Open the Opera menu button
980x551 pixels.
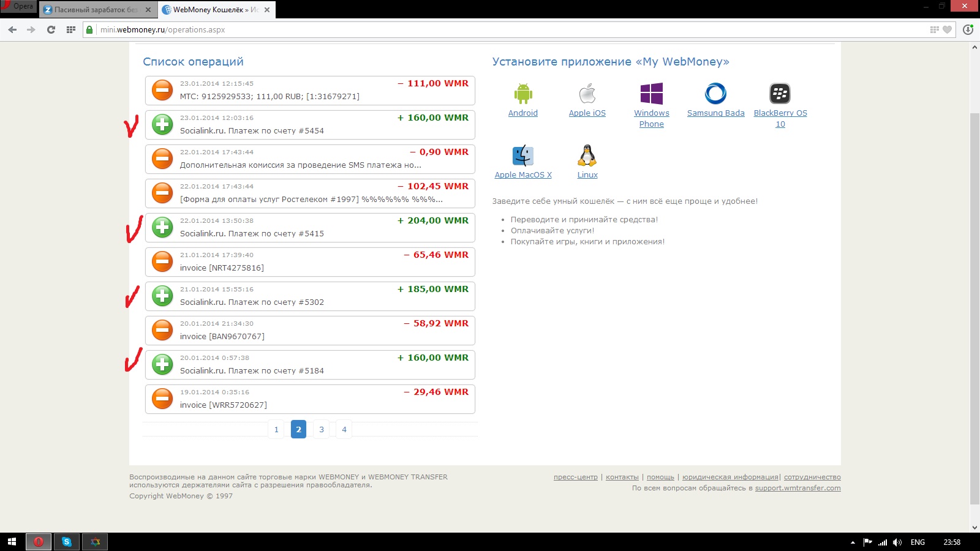19,6
